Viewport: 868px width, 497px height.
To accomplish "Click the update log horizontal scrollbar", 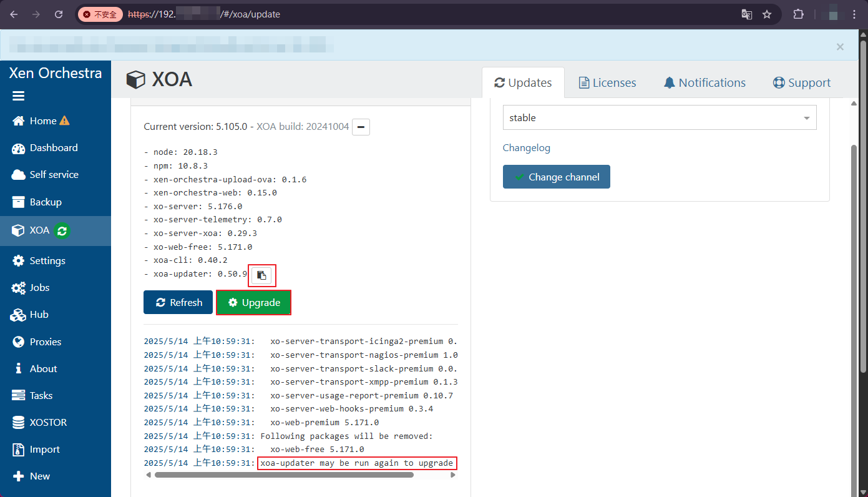I will click(x=284, y=475).
